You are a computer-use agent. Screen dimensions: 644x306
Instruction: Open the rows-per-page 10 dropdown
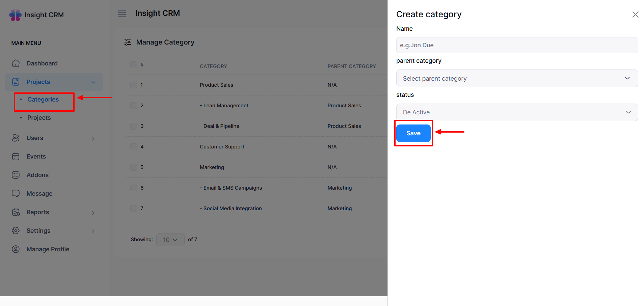point(170,240)
